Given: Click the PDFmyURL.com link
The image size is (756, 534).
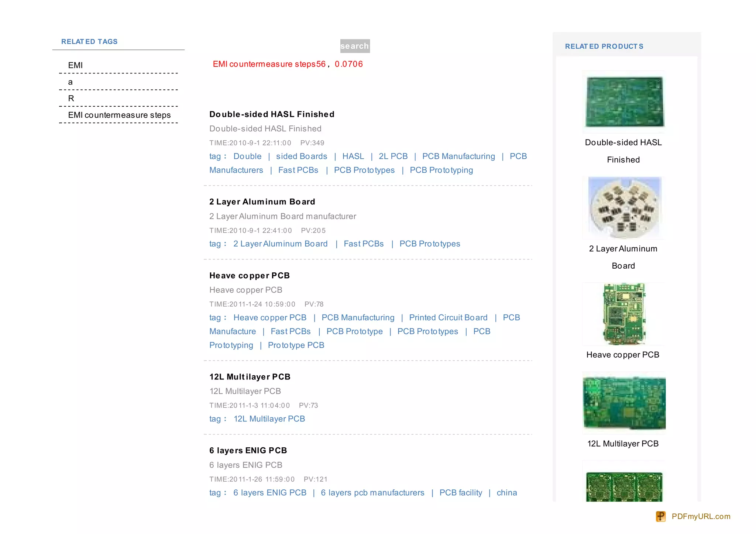Looking at the screenshot, I should coord(701,516).
